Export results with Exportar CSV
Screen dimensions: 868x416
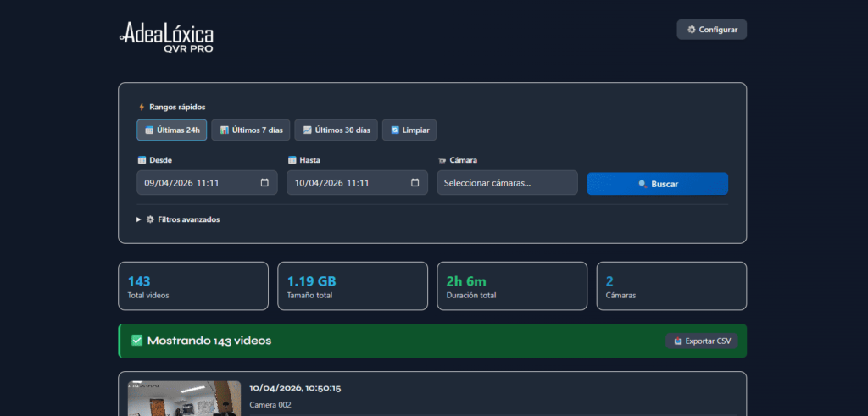(701, 341)
